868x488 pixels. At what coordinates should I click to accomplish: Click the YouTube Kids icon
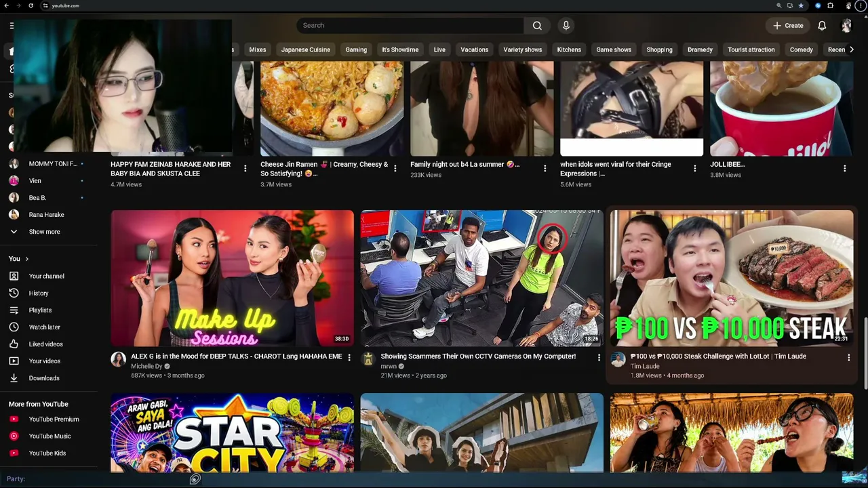(14, 453)
